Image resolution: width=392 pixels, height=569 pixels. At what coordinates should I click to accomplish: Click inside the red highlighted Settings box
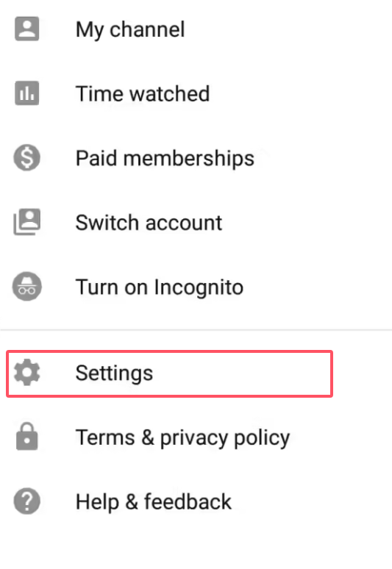(169, 373)
